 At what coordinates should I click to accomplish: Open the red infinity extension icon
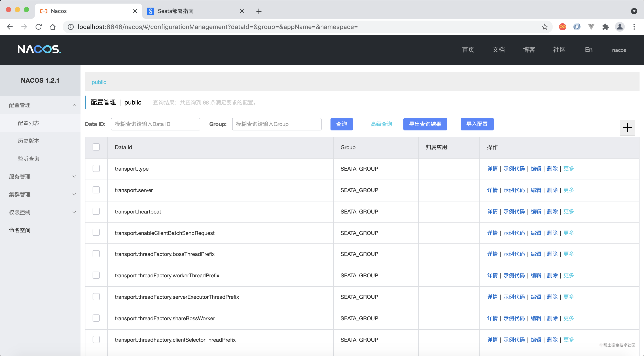(x=563, y=27)
